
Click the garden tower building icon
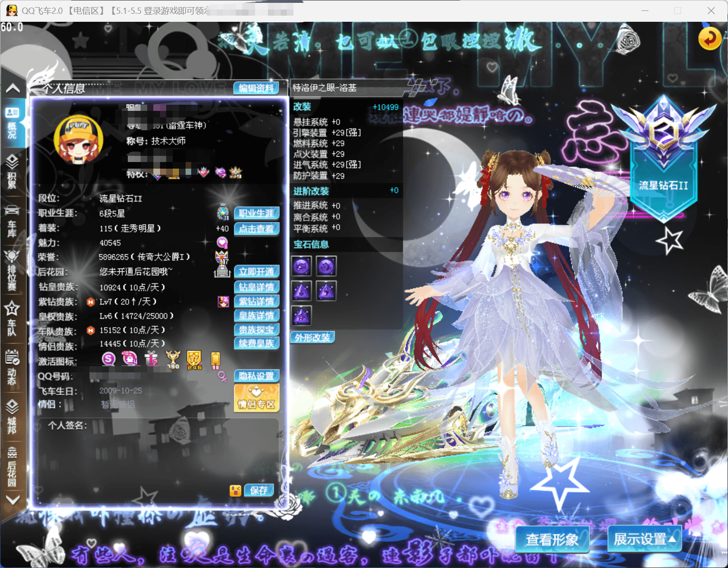[x=222, y=271]
